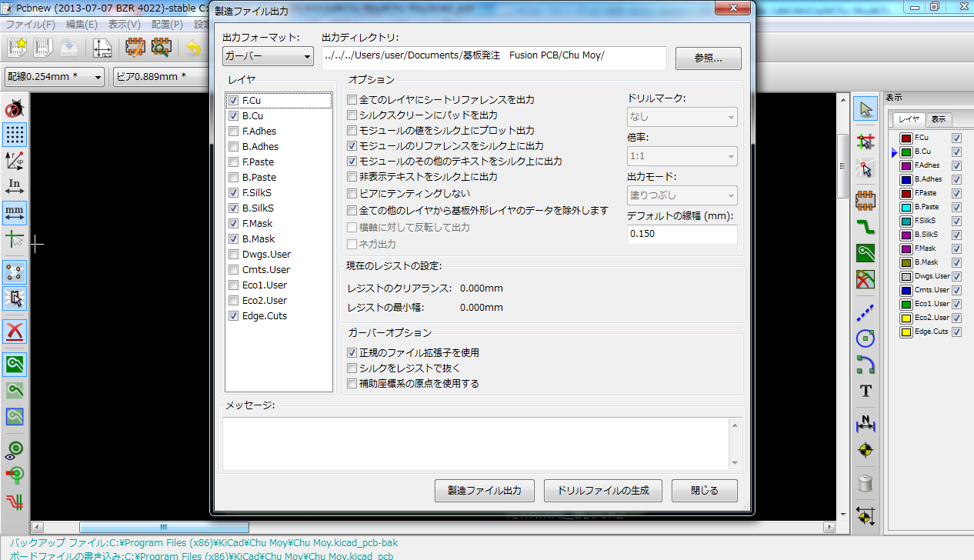Click the ドリルファイルの生成 button

pyautogui.click(x=603, y=491)
